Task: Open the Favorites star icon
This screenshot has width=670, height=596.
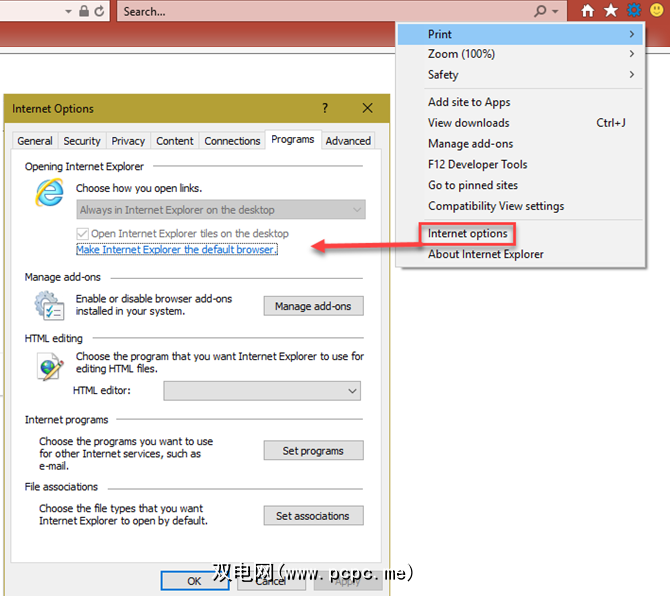Action: pos(611,10)
